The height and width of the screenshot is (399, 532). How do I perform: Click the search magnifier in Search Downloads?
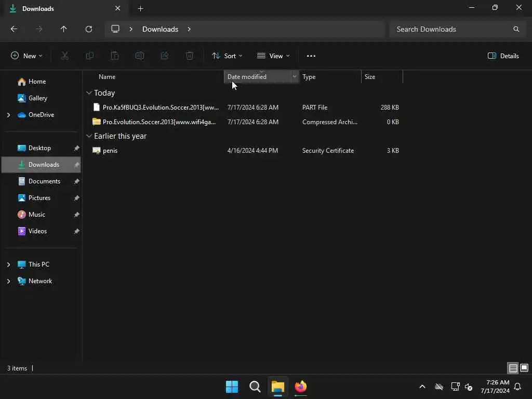(516, 29)
